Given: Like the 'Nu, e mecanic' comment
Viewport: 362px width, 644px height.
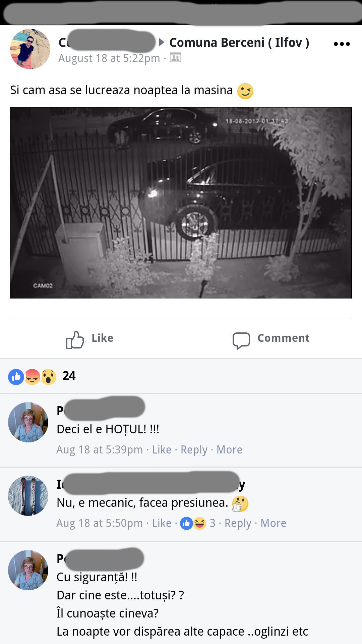Looking at the screenshot, I should (x=162, y=523).
